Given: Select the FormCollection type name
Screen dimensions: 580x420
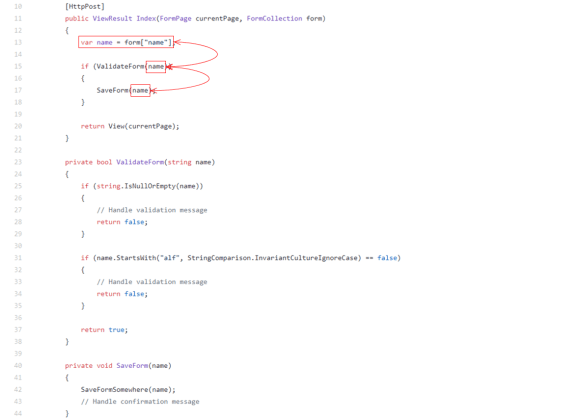Looking at the screenshot, I should [274, 19].
